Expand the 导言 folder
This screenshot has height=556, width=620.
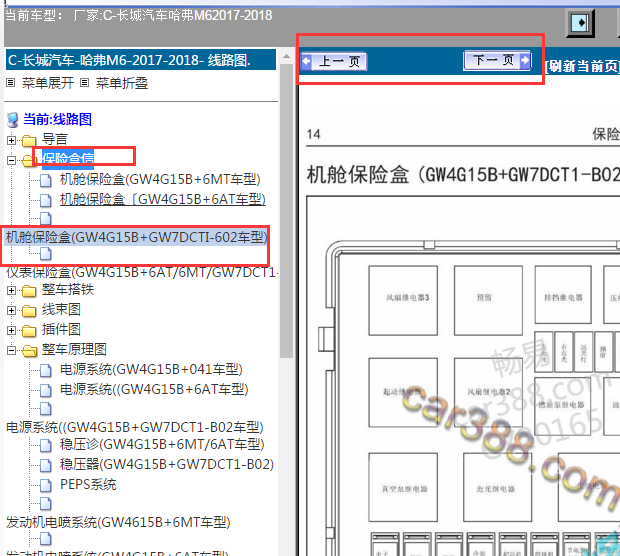(x=11, y=140)
